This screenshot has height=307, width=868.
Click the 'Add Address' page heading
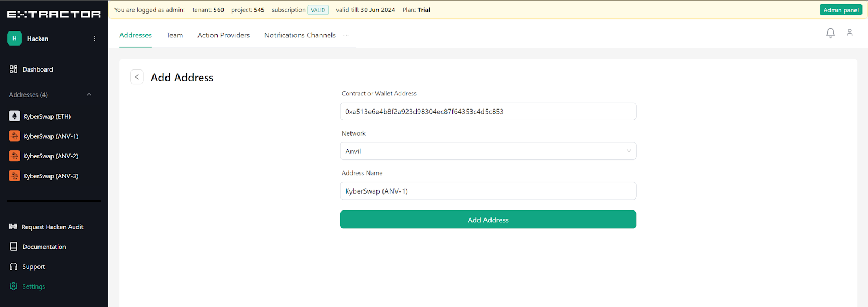click(x=182, y=78)
